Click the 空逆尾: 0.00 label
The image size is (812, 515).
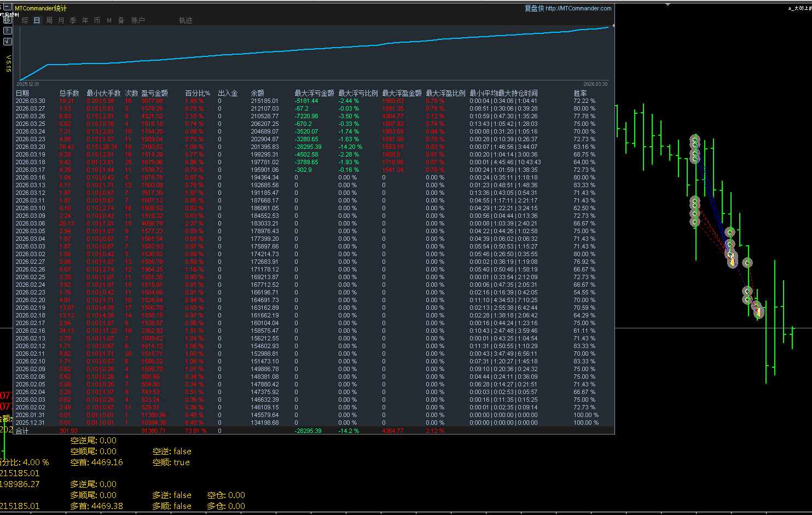tap(94, 441)
